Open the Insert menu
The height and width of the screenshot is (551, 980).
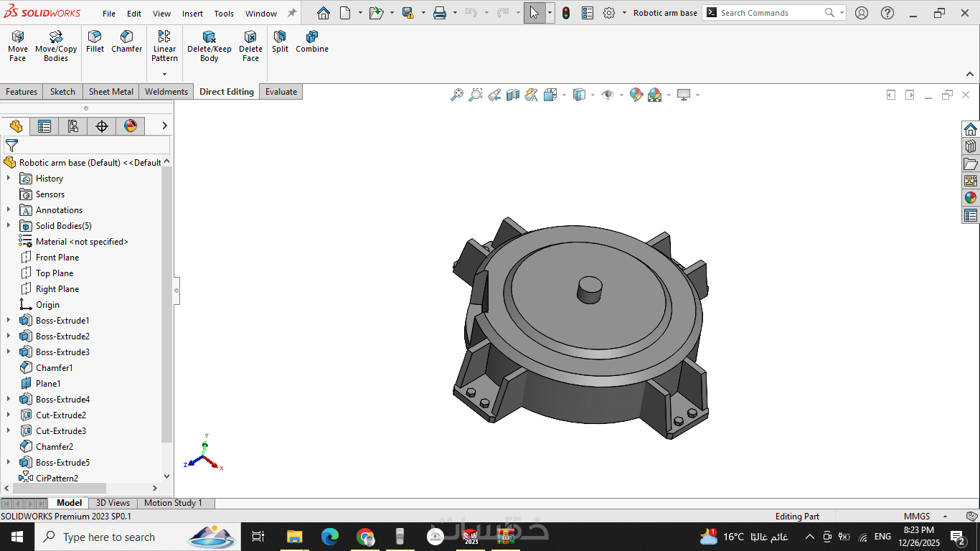pyautogui.click(x=192, y=14)
